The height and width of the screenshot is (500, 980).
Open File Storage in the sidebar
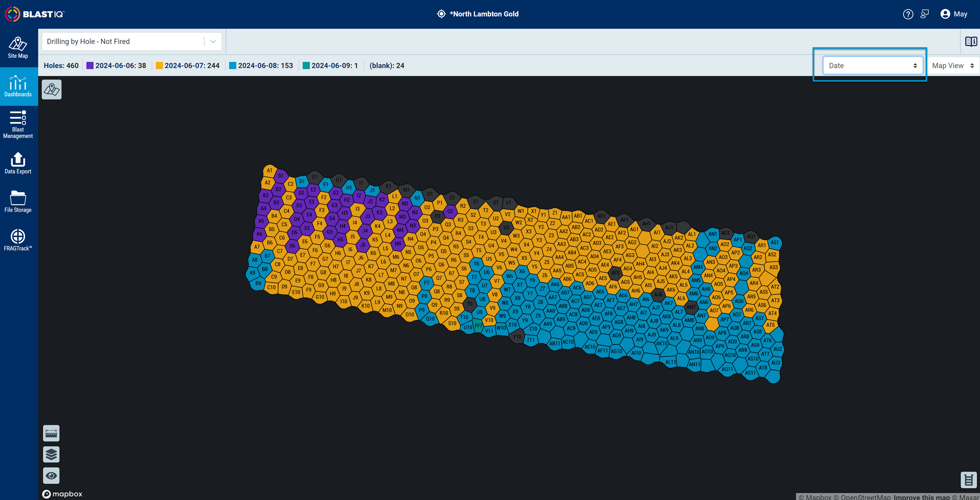tap(18, 202)
